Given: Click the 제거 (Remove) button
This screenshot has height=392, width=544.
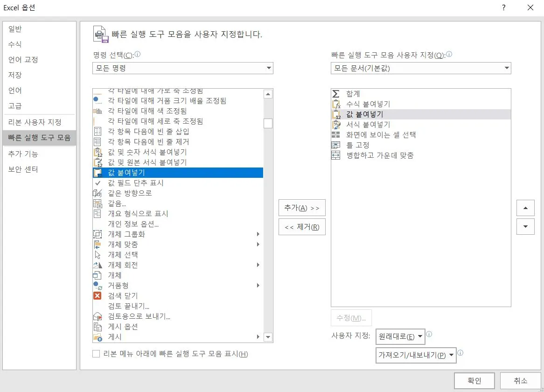Looking at the screenshot, I should pos(301,227).
